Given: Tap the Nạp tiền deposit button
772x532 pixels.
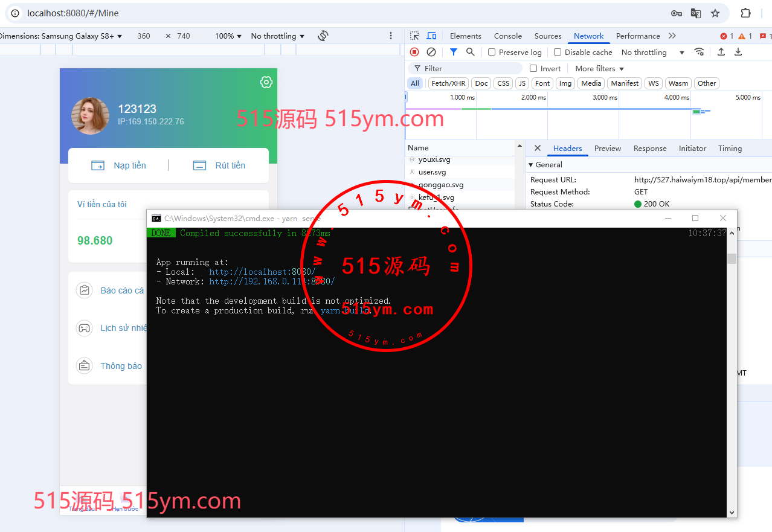Looking at the screenshot, I should tap(119, 165).
